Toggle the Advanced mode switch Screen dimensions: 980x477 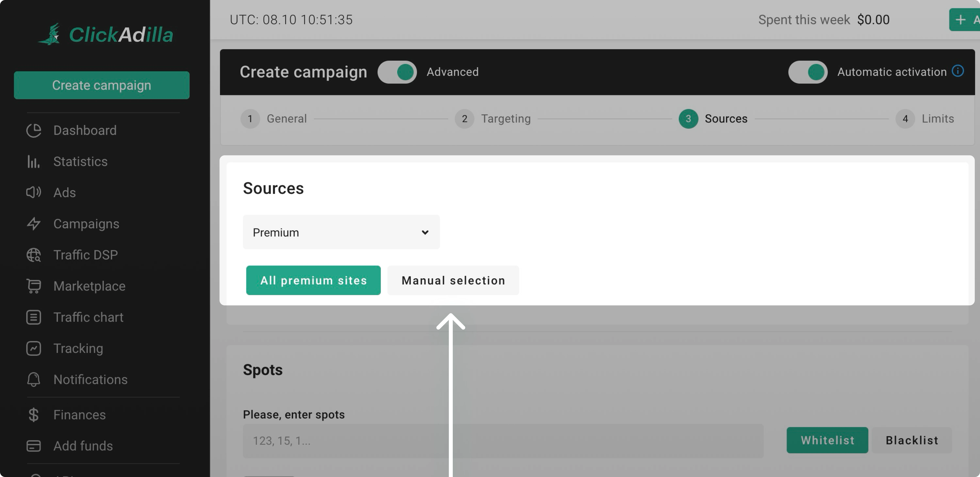[x=397, y=72]
